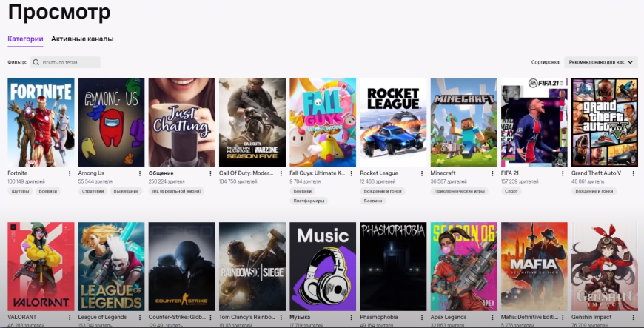This screenshot has width=644, height=328.
Task: Open the options menu for Mafia: Definitive Edition
Action: [x=563, y=318]
